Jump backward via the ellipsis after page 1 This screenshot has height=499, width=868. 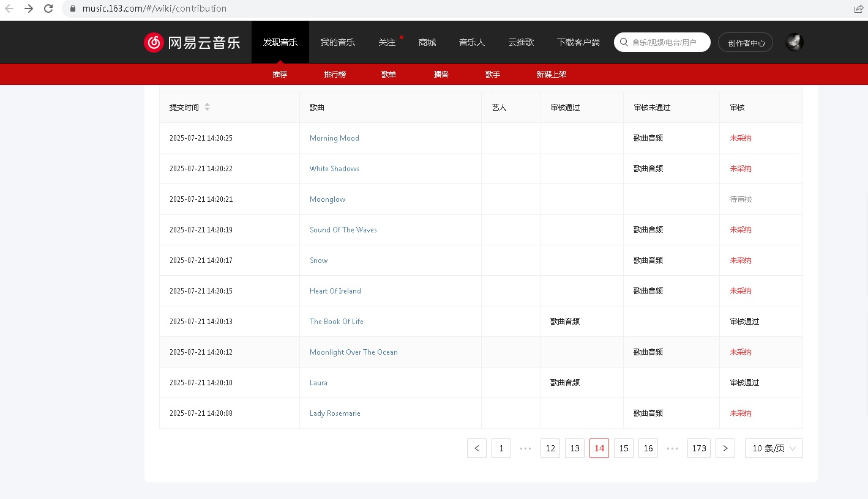[525, 448]
